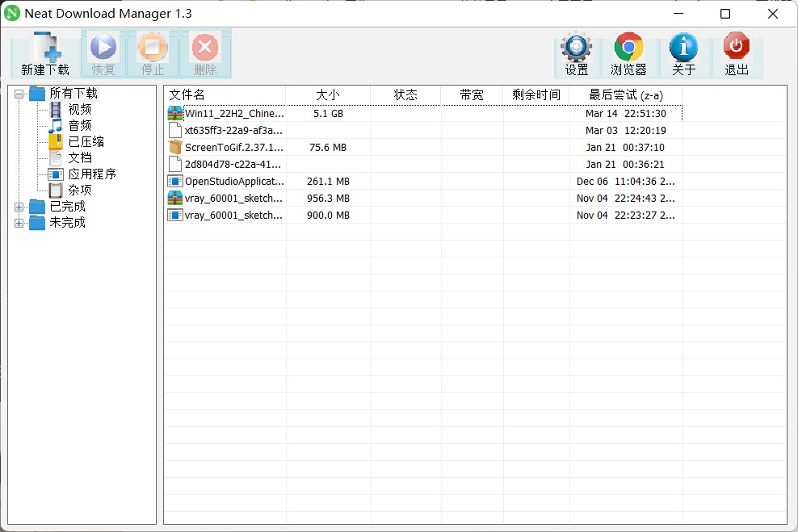Select the 已压缩 category
The width and height of the screenshot is (798, 532).
(86, 142)
